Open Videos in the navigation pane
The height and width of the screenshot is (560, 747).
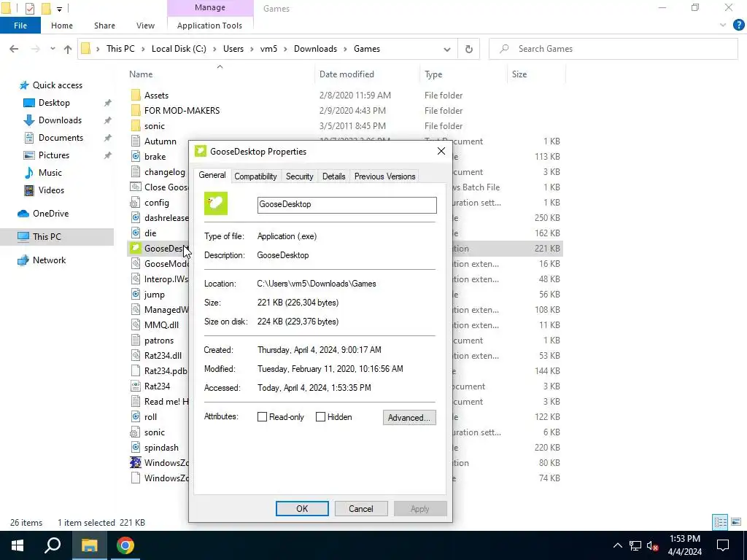click(51, 190)
